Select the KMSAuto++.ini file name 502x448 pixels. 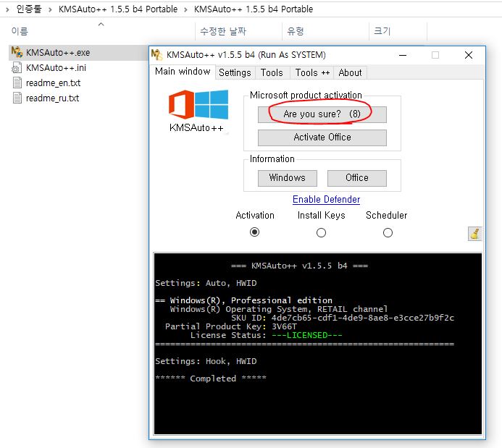coord(56,68)
